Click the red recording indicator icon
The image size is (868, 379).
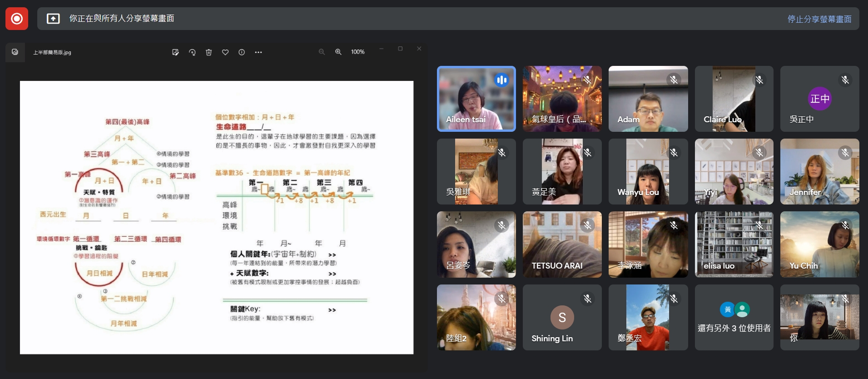(x=17, y=19)
